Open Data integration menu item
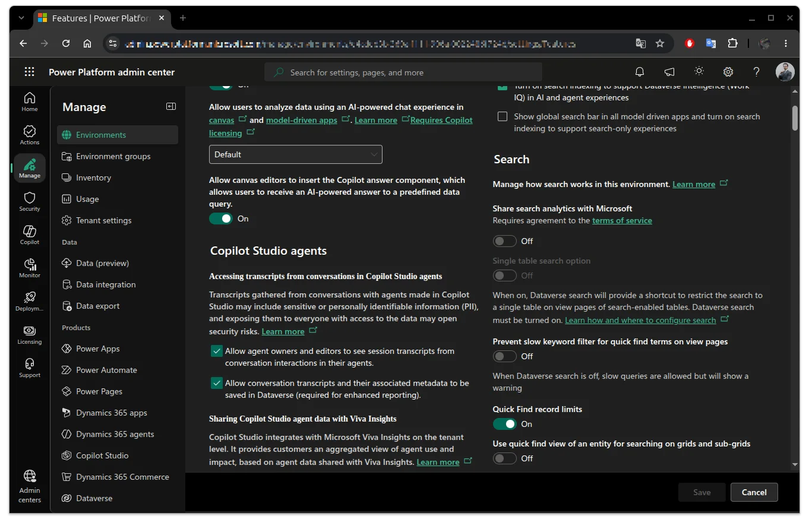Image resolution: width=809 pixels, height=532 pixels. 118,284
